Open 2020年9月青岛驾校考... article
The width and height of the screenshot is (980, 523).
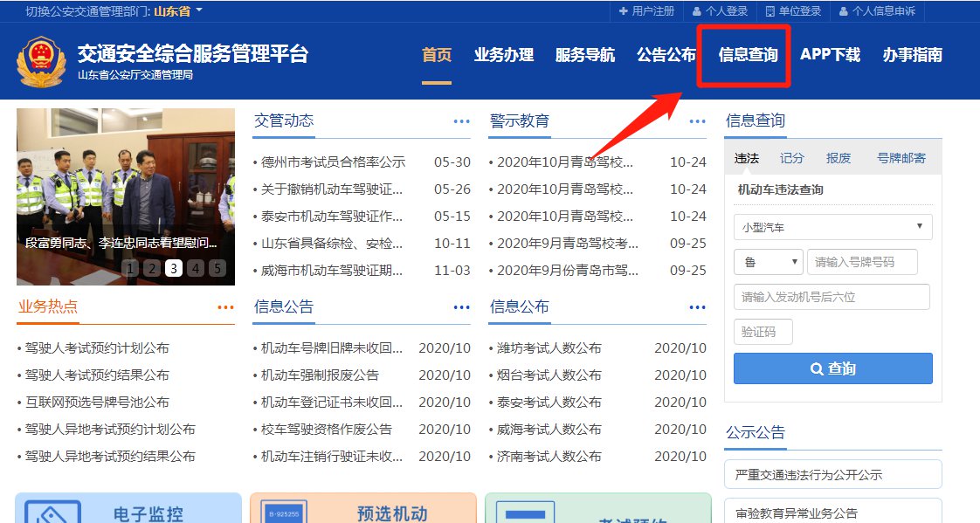[568, 244]
